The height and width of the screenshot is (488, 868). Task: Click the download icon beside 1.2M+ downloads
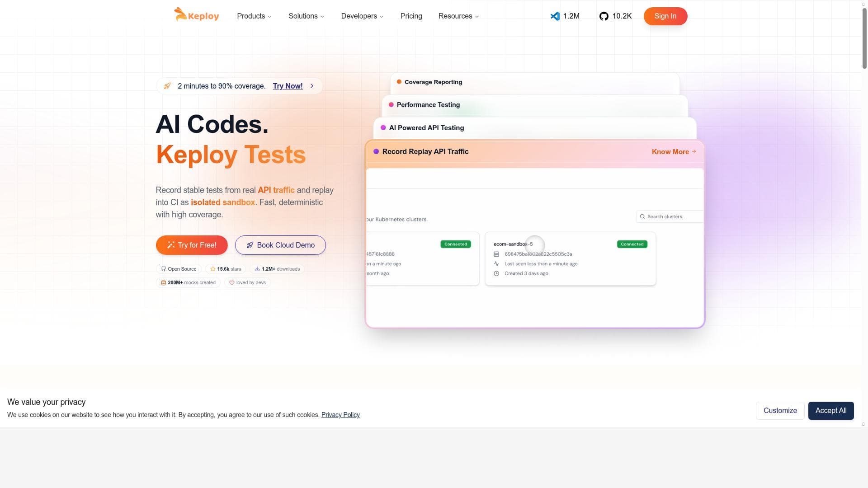pos(257,269)
